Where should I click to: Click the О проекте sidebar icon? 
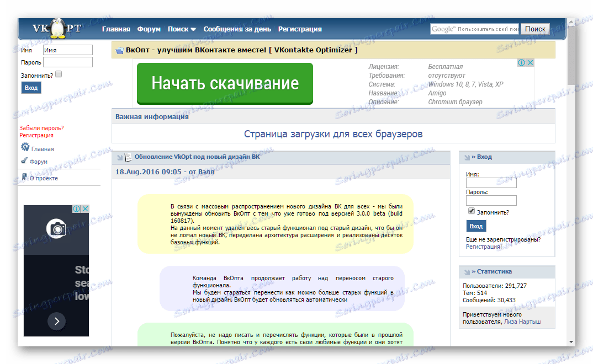click(25, 176)
